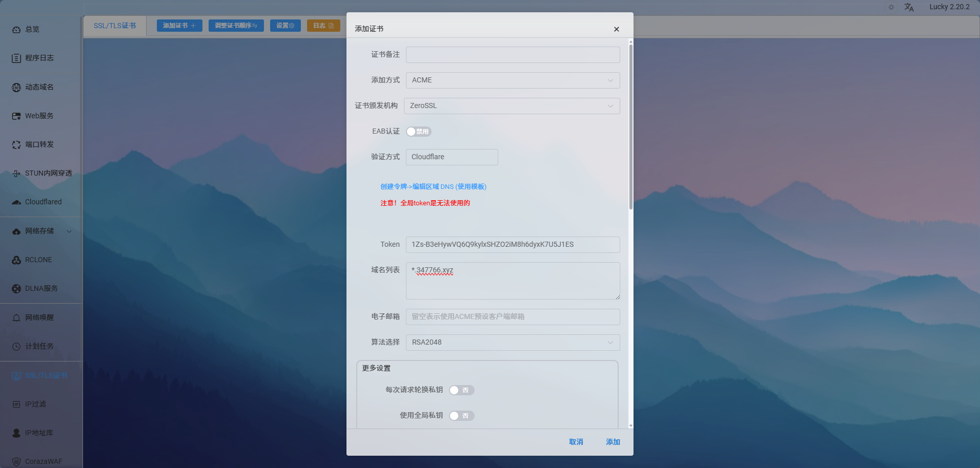Enable the EAB认证 toggle

tap(418, 132)
